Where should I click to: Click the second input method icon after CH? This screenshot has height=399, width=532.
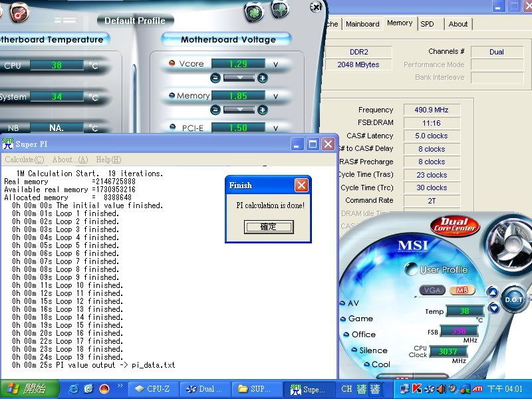pyautogui.click(x=374, y=389)
